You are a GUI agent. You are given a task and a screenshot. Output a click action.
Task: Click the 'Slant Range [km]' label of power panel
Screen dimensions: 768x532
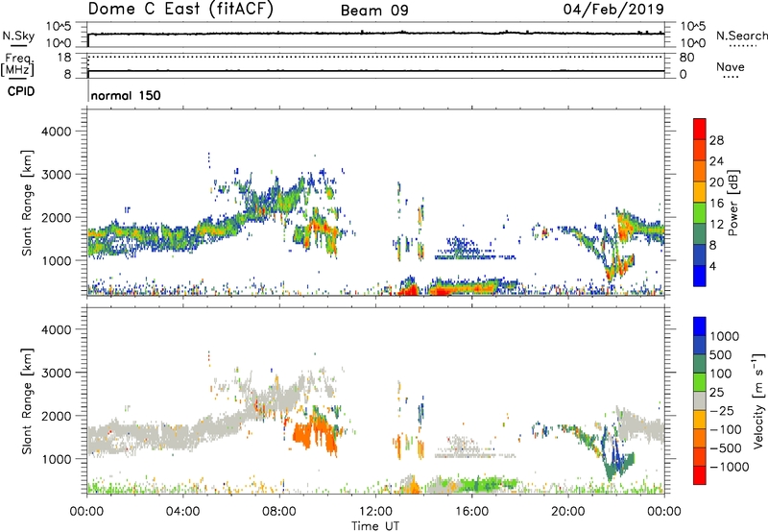point(27,203)
